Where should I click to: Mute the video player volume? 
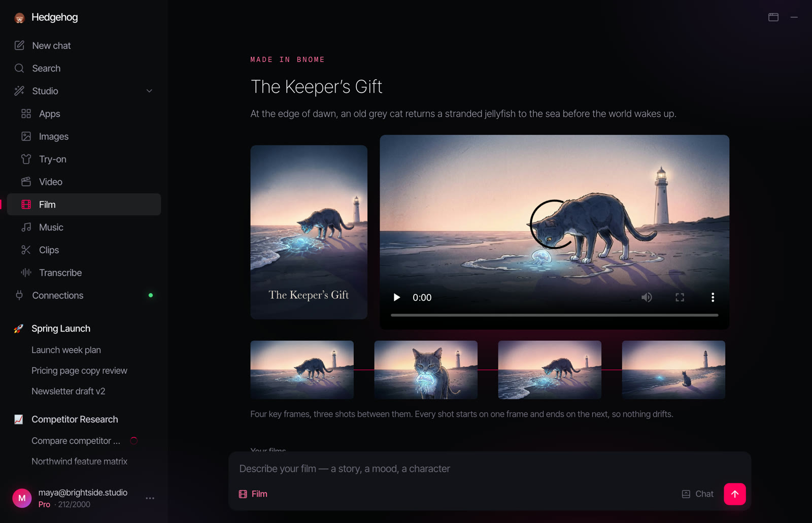tap(647, 298)
